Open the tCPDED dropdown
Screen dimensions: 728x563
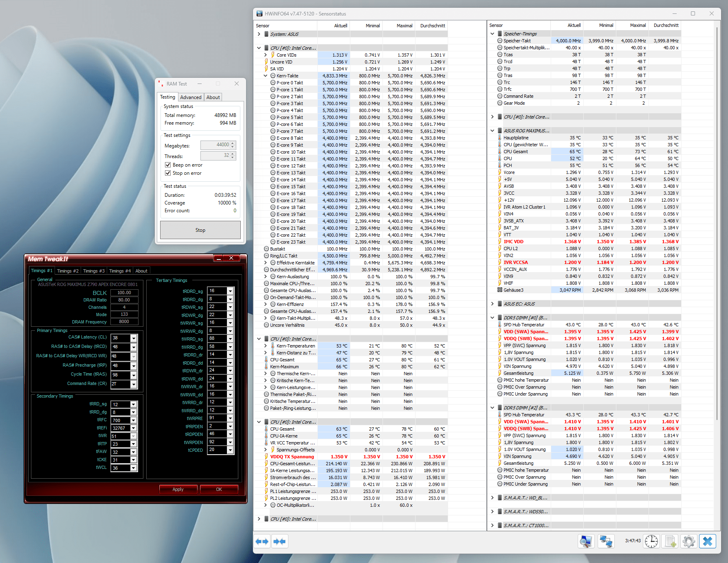pyautogui.click(x=230, y=450)
